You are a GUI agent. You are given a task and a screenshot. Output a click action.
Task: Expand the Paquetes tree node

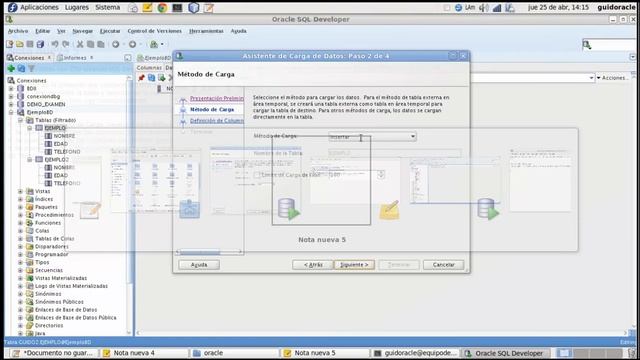point(20,207)
